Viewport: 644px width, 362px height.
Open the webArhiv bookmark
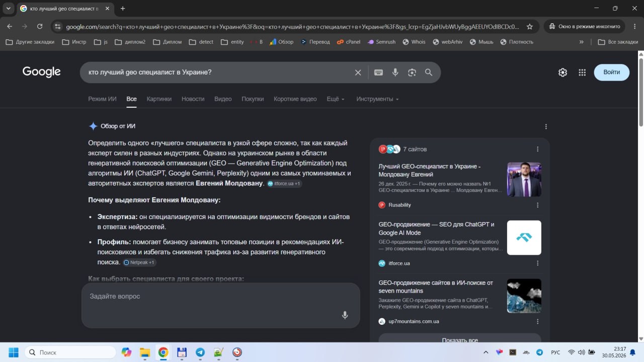(447, 42)
